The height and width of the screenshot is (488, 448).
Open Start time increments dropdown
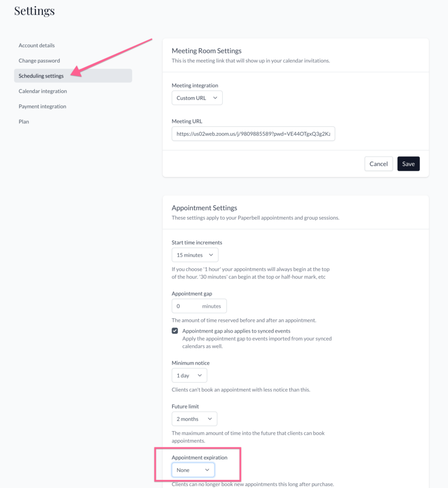195,255
